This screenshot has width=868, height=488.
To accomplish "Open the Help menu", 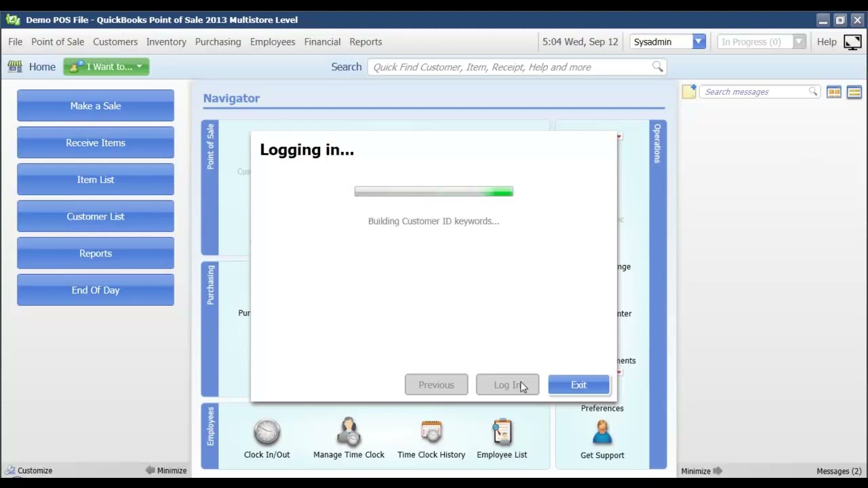I will click(x=827, y=42).
